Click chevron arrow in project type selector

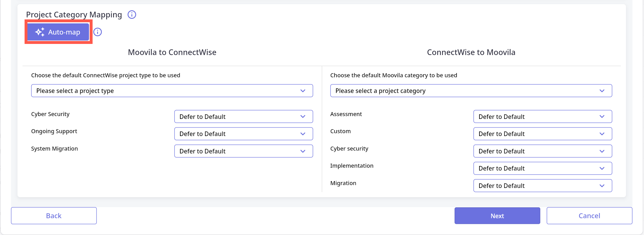coord(303,91)
